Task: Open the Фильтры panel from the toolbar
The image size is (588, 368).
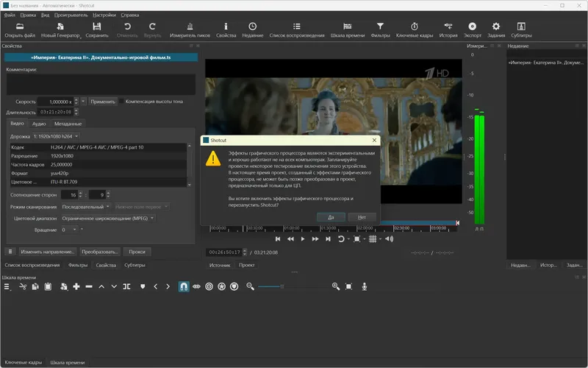Action: coord(380,26)
